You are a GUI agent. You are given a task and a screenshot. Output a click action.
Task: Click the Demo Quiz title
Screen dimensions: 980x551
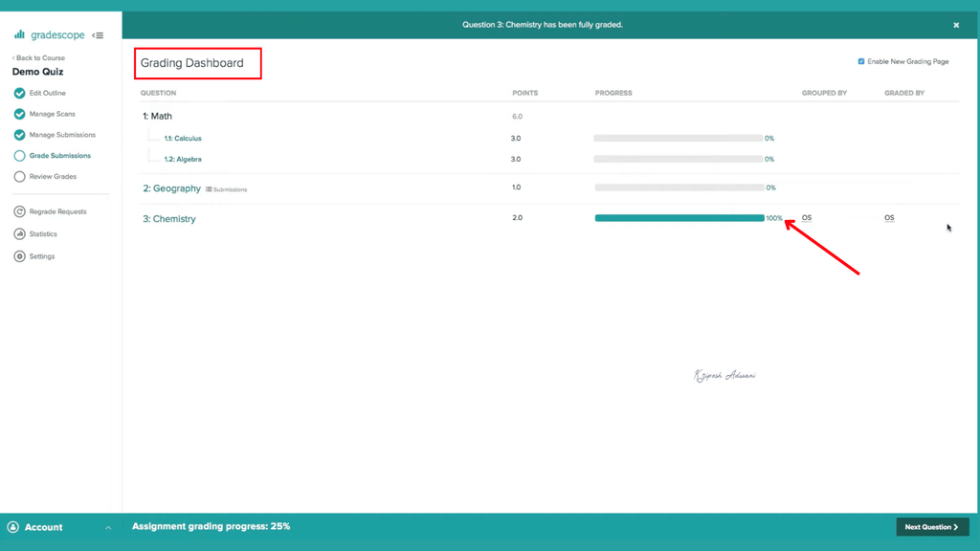point(37,72)
